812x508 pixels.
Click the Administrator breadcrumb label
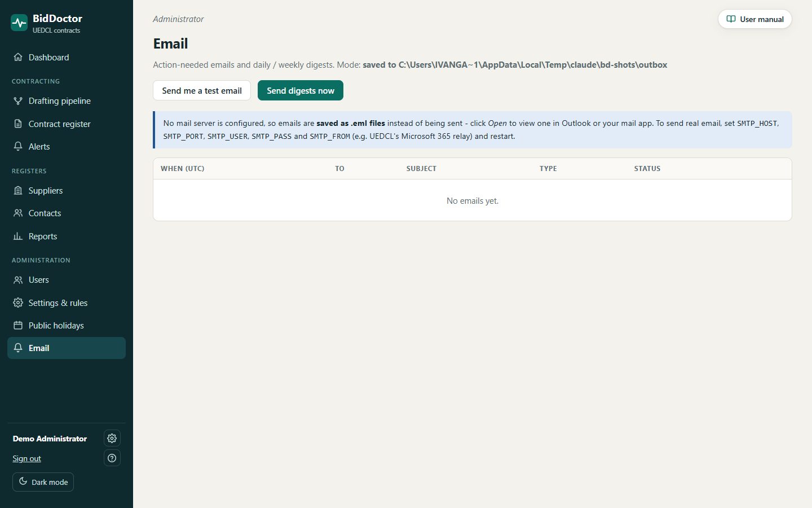tap(178, 19)
